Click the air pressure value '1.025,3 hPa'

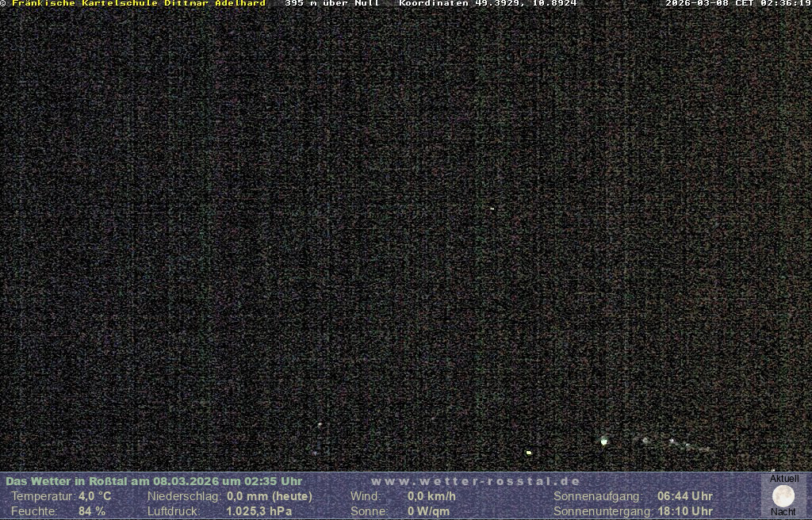(259, 511)
